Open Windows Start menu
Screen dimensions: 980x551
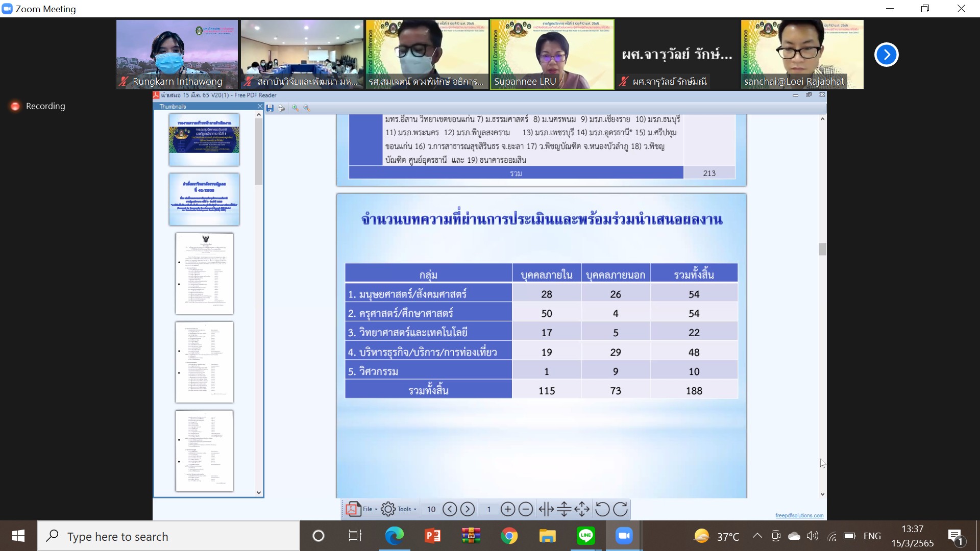pyautogui.click(x=18, y=536)
